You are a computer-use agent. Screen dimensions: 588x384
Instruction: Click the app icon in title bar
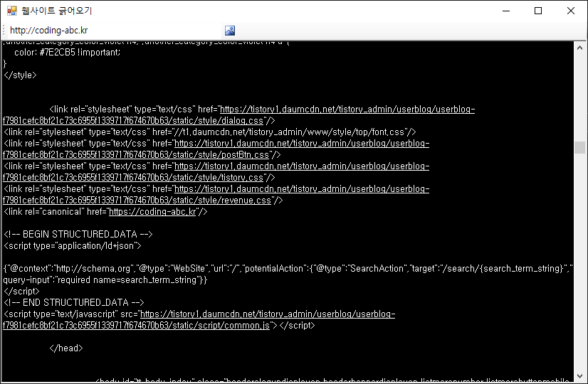(12, 11)
